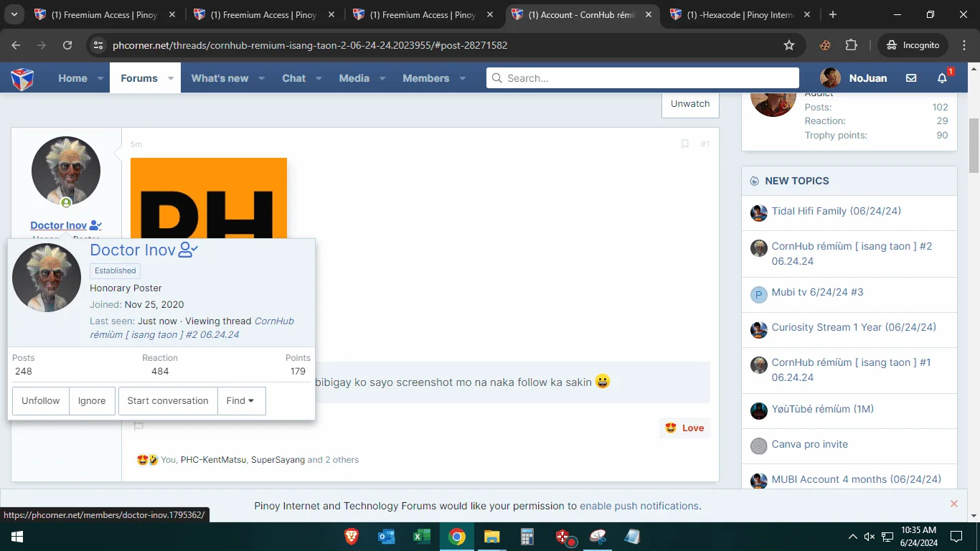Open Calculator from taskbar
980x551 pixels.
[x=527, y=537]
